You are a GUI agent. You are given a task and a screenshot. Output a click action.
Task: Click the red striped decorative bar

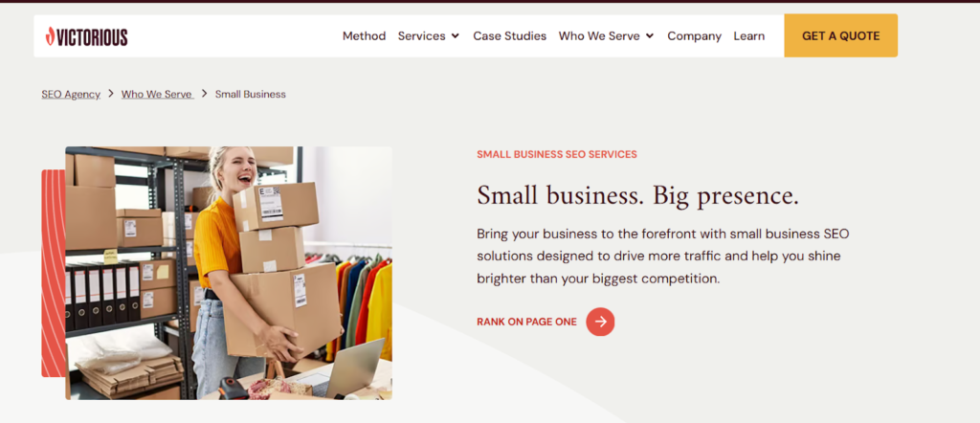pyautogui.click(x=54, y=273)
